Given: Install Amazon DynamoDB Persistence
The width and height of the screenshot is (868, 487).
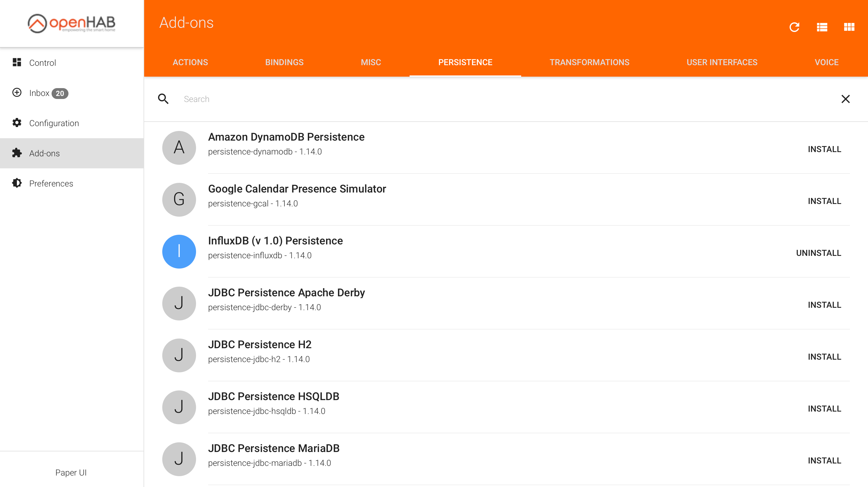Looking at the screenshot, I should (x=824, y=149).
